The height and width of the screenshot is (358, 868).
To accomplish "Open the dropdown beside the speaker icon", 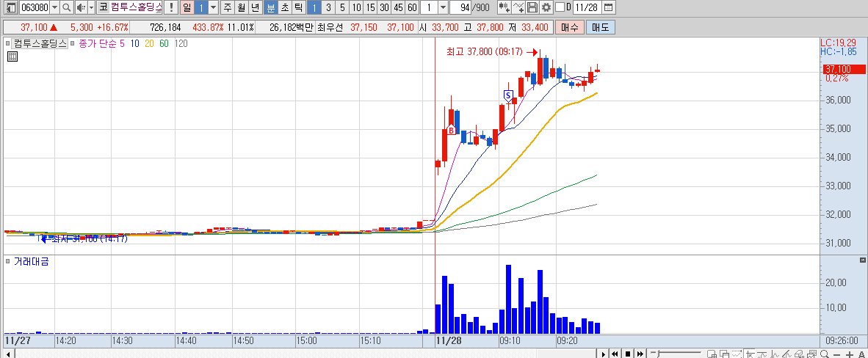I will [x=91, y=7].
